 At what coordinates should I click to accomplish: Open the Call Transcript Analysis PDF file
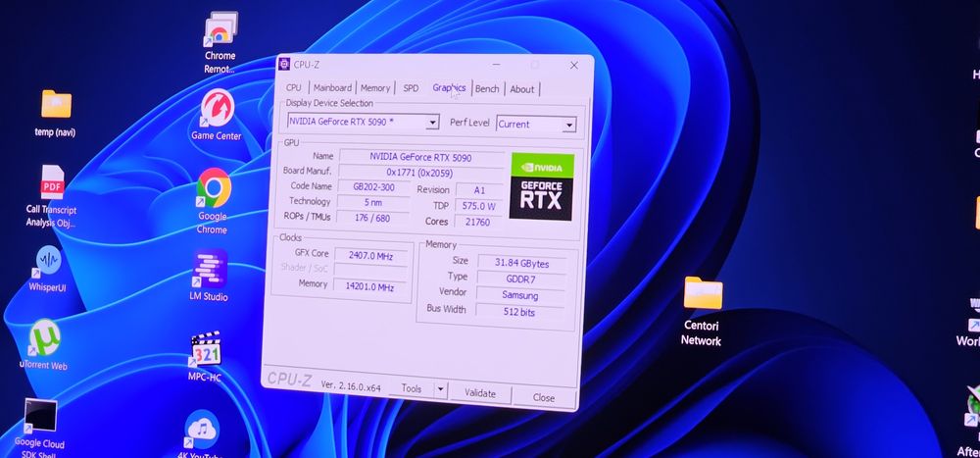pyautogui.click(x=52, y=196)
